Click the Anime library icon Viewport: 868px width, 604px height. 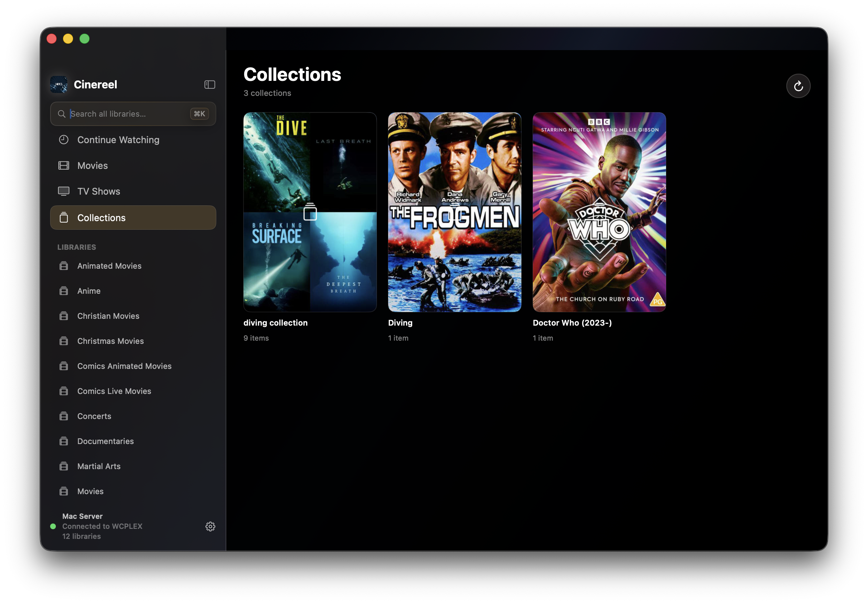[x=64, y=291]
